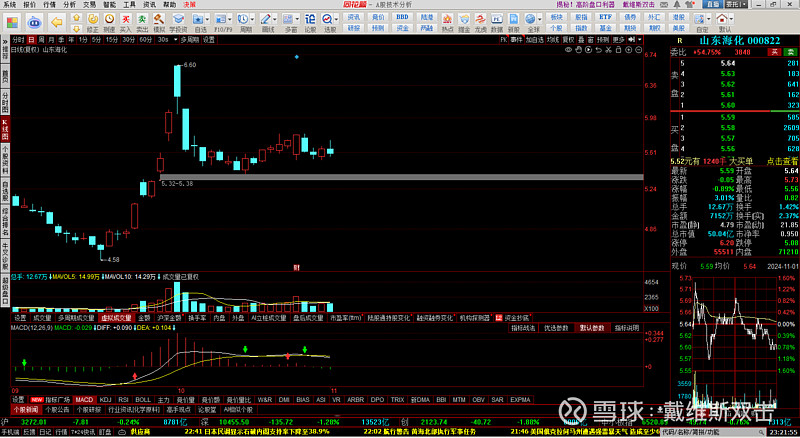The height and width of the screenshot is (438, 800).
Task: Toggle the eye visibility icon on the chart
Action: click(568, 50)
